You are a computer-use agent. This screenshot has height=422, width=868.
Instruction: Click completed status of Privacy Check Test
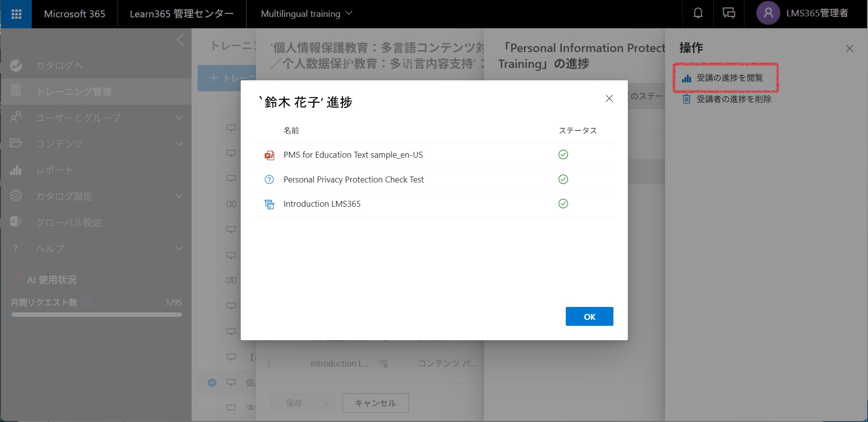[x=563, y=179]
